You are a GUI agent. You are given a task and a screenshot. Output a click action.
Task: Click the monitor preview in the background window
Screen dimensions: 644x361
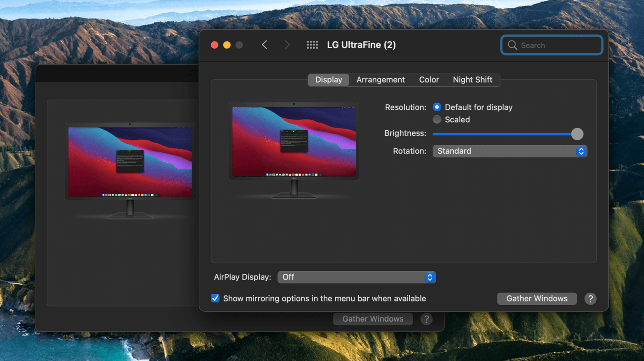coord(130,171)
